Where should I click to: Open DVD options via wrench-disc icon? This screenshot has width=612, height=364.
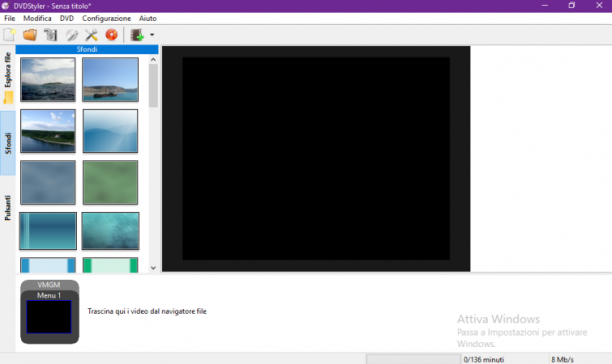point(71,35)
